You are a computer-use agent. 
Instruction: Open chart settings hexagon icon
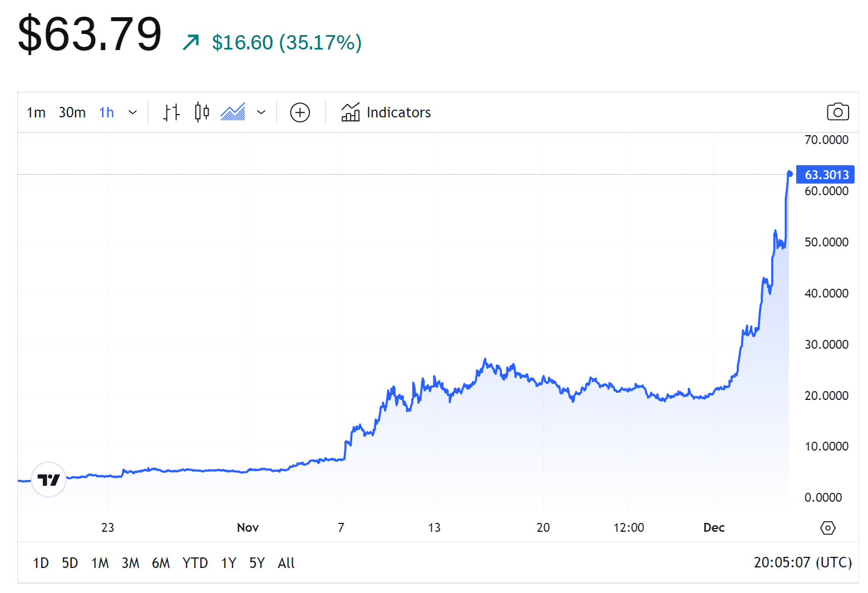pyautogui.click(x=827, y=527)
